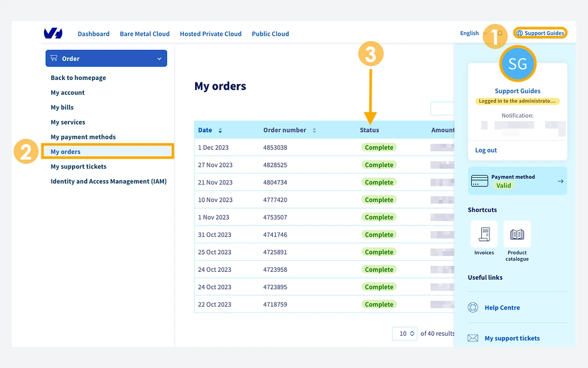Click Complete status for order 4853038
This screenshot has width=588, height=368.
tap(379, 147)
